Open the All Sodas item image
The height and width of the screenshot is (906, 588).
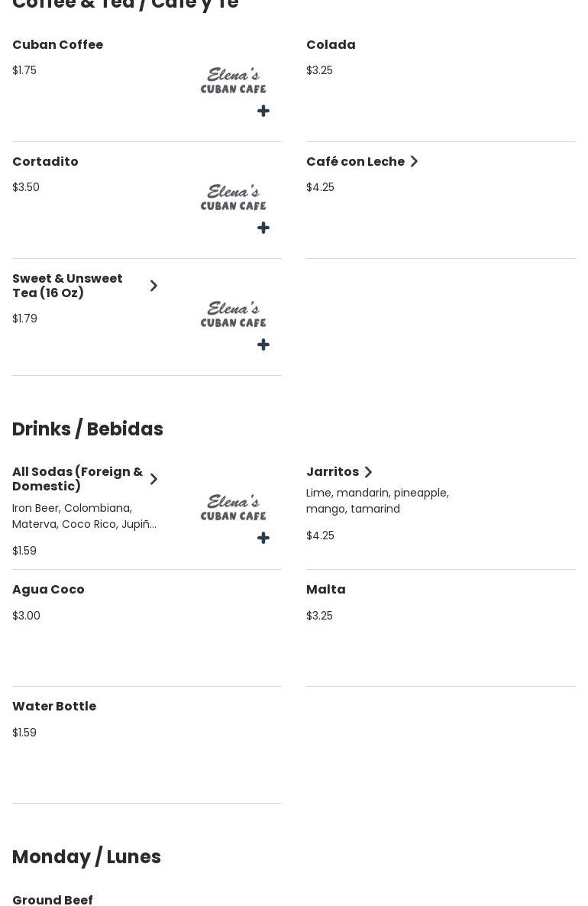click(x=233, y=507)
